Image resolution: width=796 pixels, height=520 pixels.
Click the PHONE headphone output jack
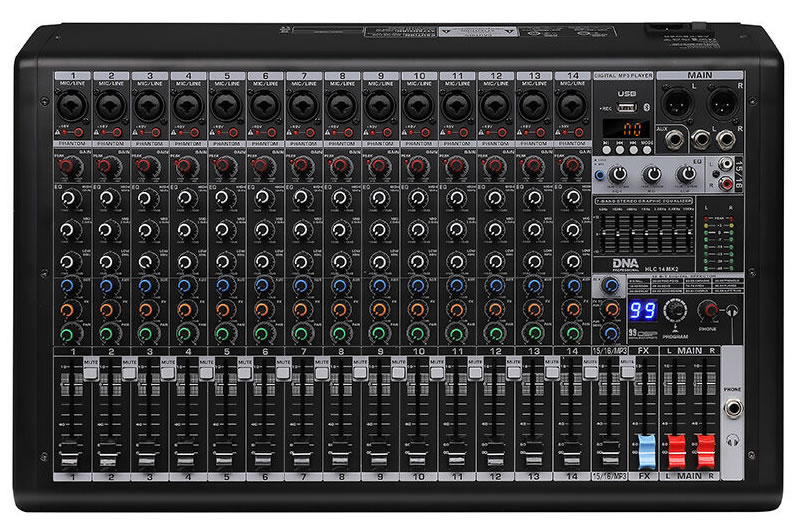(733, 408)
